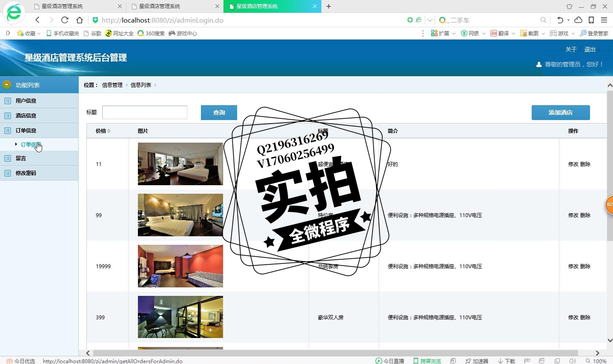This screenshot has height=364, width=613.
Task: Expand the 扩展 dropdown arrow
Action: tap(454, 33)
